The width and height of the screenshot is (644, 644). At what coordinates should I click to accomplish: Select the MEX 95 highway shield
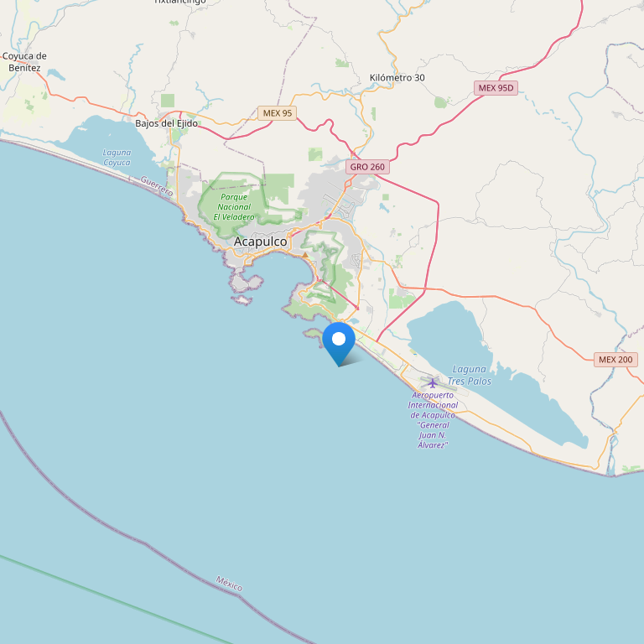278,113
